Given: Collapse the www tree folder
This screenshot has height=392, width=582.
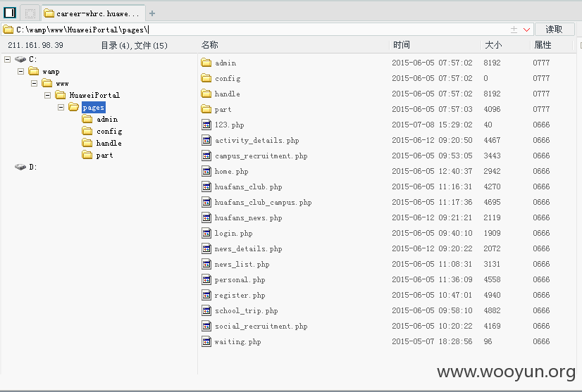Looking at the screenshot, I should (34, 83).
